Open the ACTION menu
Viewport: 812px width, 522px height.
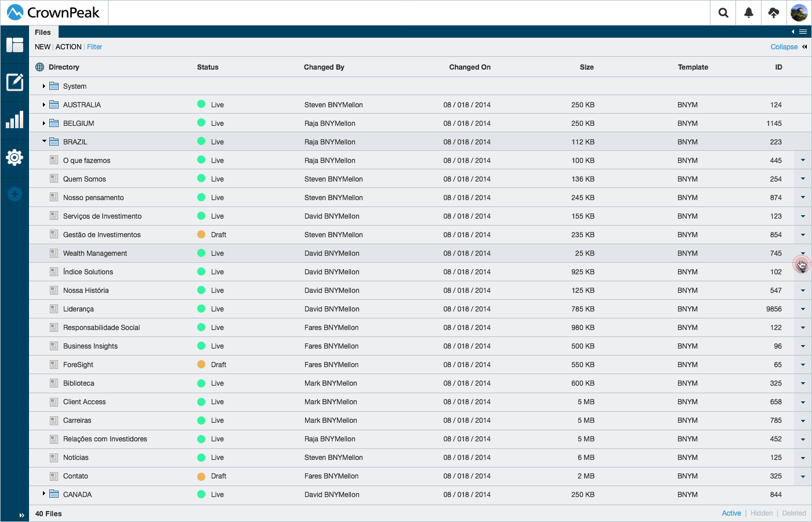[68, 47]
